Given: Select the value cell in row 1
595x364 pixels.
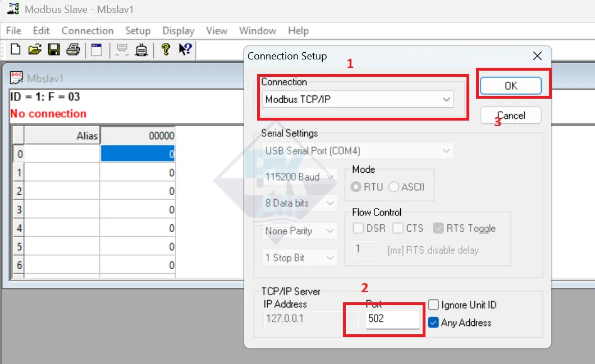Looking at the screenshot, I should (x=138, y=173).
